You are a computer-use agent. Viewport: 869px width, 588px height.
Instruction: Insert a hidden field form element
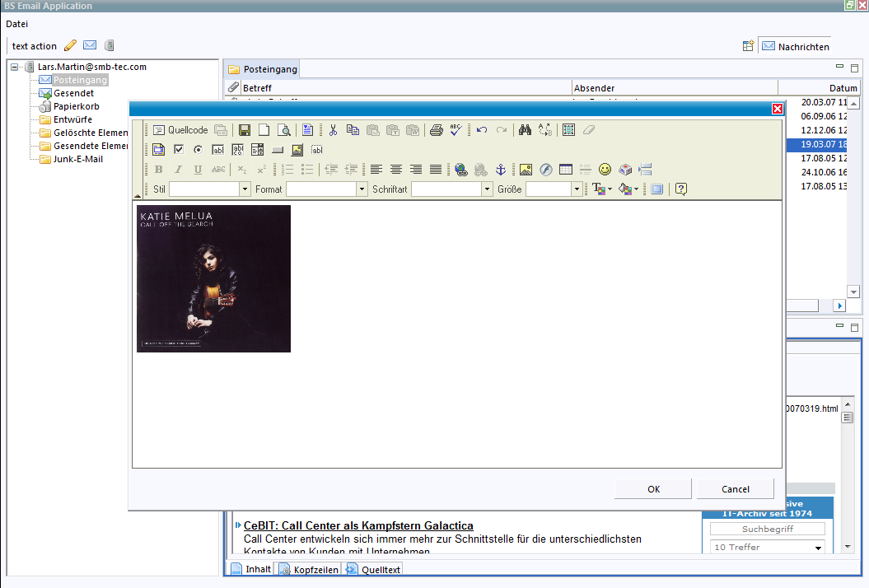[x=317, y=150]
